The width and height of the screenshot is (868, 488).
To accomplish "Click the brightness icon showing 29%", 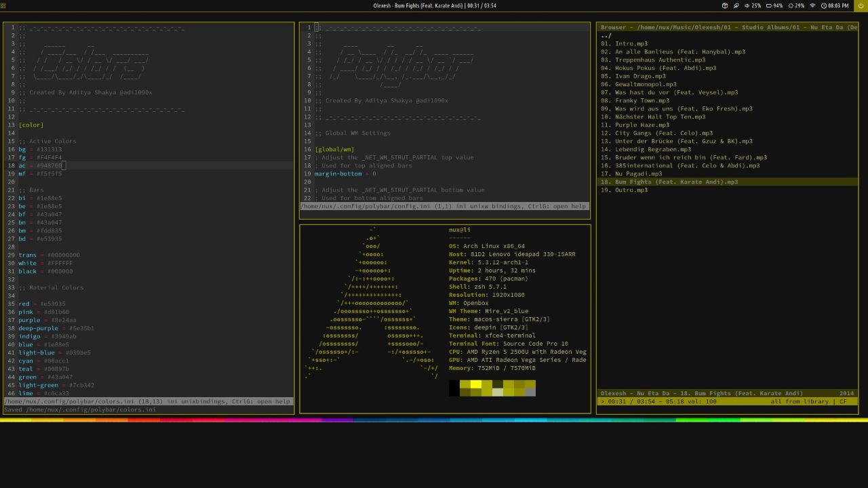I will point(791,5).
